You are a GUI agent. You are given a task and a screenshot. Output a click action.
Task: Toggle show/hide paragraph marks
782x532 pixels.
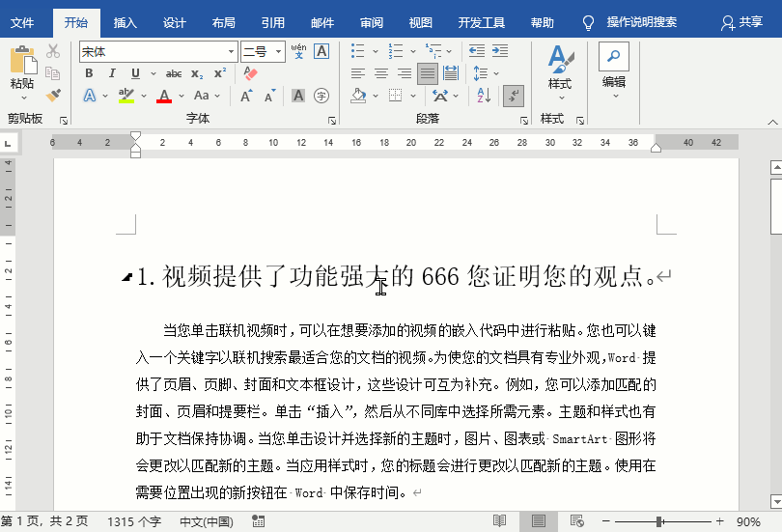tap(514, 96)
